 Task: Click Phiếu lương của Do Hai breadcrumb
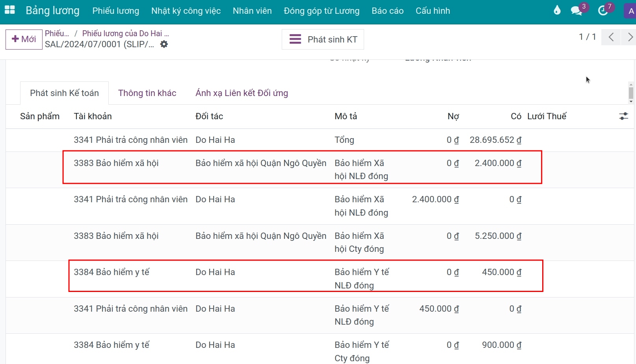click(125, 33)
